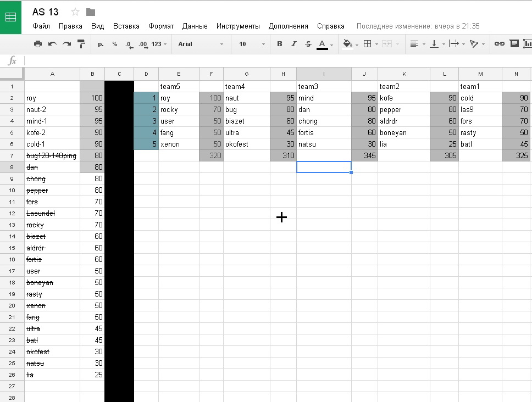Viewport: 532px width, 402px height.
Task: Star the AS 13 document
Action: [75, 12]
